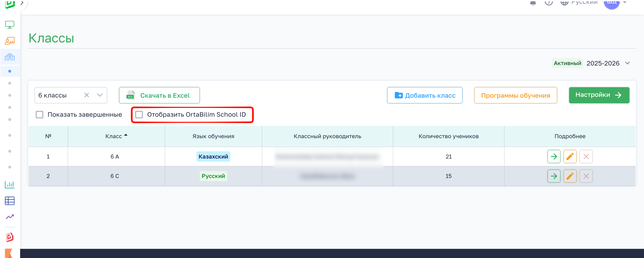This screenshot has width=644, height=258.
Task: Click the Язык обучения column header
Action: pyautogui.click(x=213, y=136)
